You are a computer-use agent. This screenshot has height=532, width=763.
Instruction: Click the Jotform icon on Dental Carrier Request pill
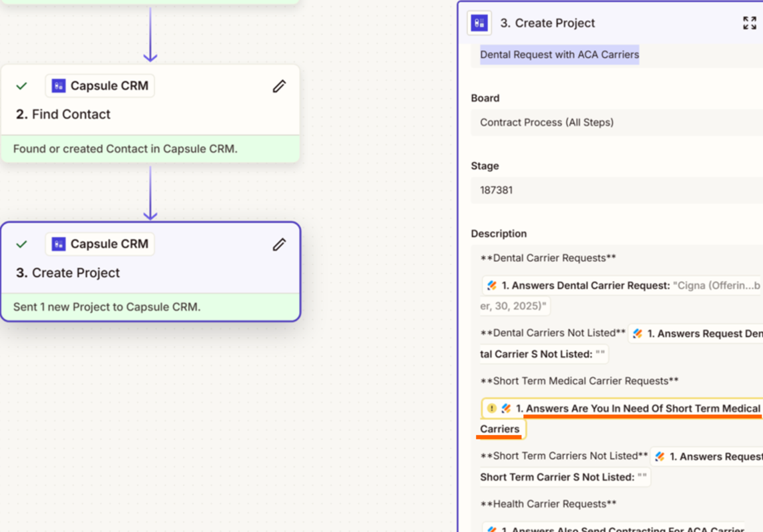(x=492, y=286)
